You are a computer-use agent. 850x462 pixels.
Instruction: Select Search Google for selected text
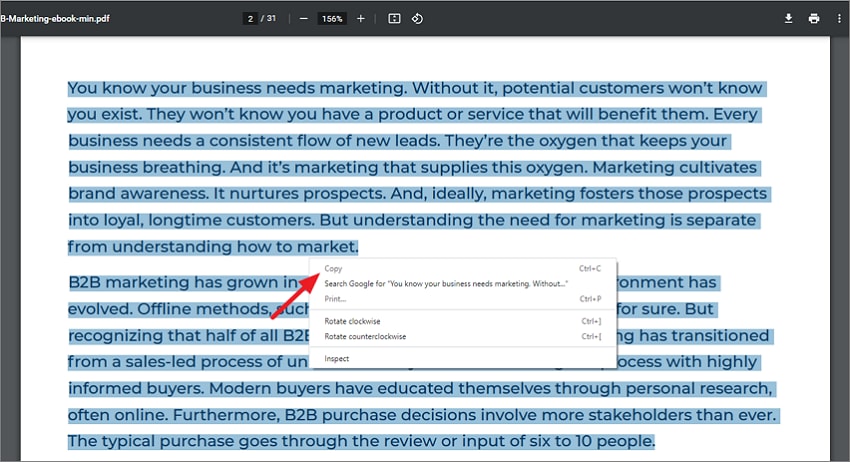click(x=462, y=284)
